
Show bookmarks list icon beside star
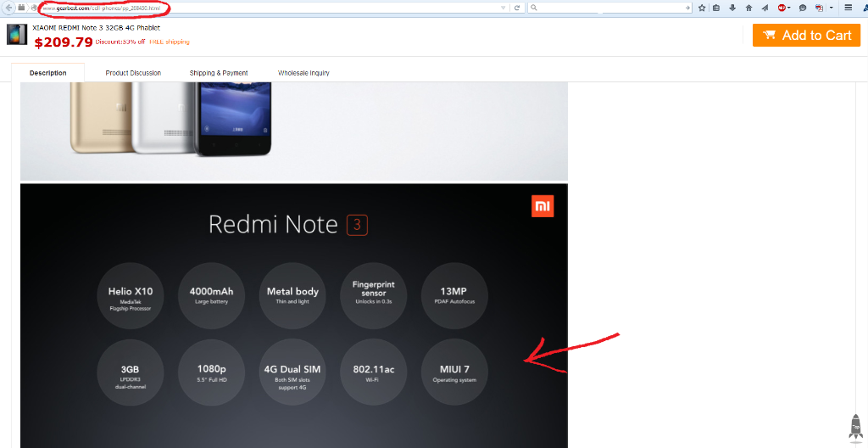point(716,8)
